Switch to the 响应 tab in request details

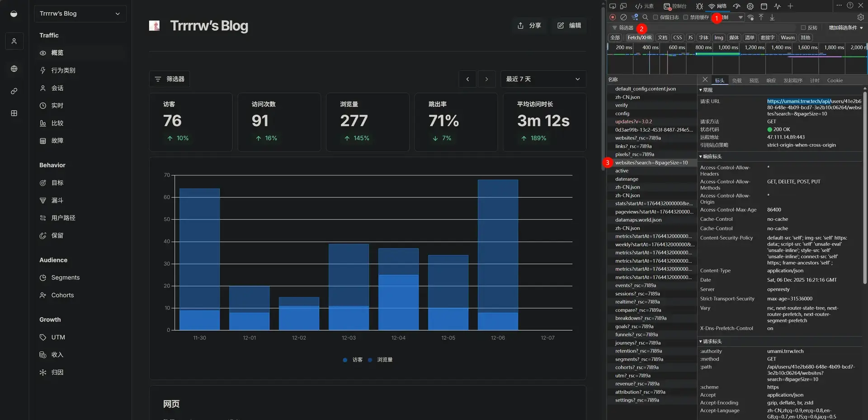[771, 81]
